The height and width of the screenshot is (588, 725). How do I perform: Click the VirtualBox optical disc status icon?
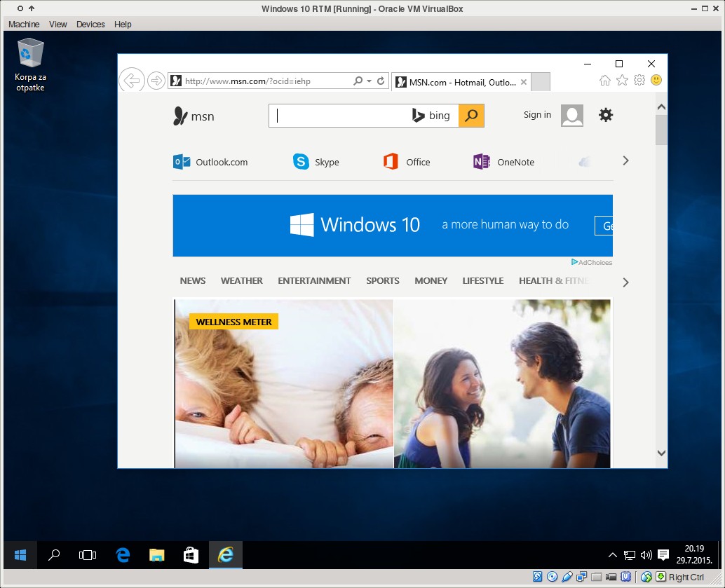(552, 577)
